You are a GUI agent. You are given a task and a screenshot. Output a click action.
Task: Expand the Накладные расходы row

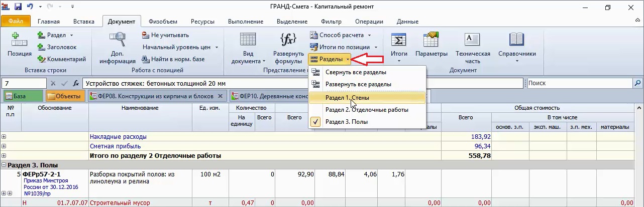pos(4,136)
